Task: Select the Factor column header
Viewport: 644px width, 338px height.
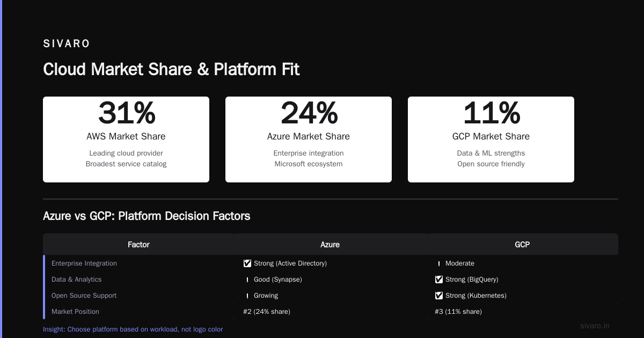Action: 138,244
